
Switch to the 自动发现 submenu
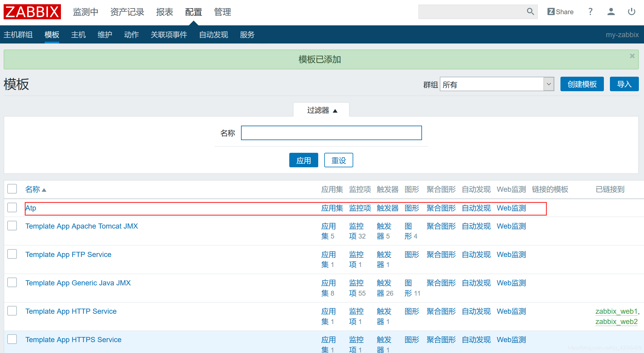click(214, 35)
